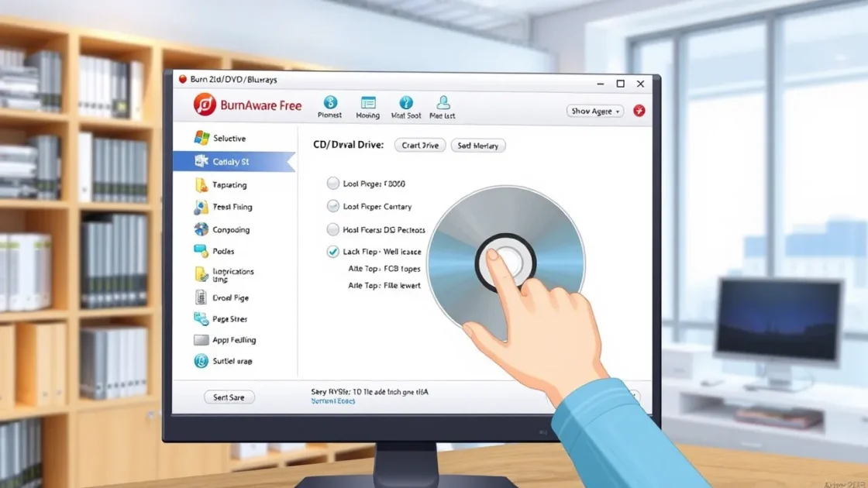
Task: Select the Hosl Fcers radio option
Action: coord(333,229)
